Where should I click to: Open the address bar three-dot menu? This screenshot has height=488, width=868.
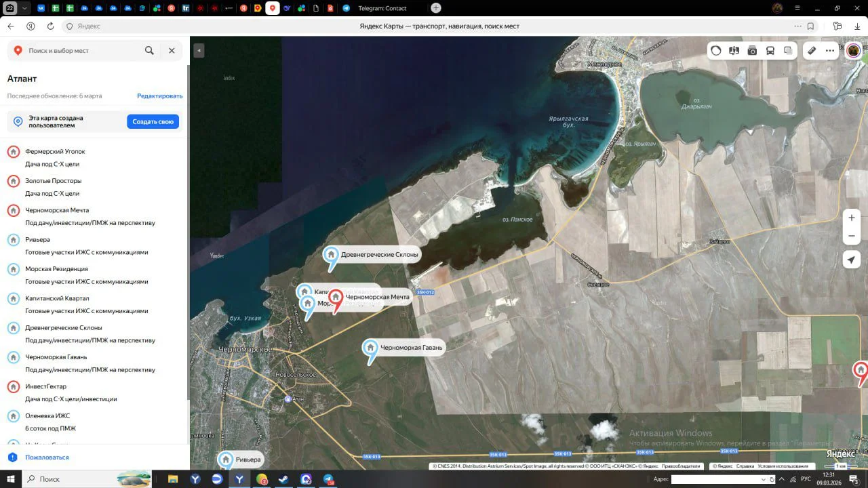(x=798, y=26)
